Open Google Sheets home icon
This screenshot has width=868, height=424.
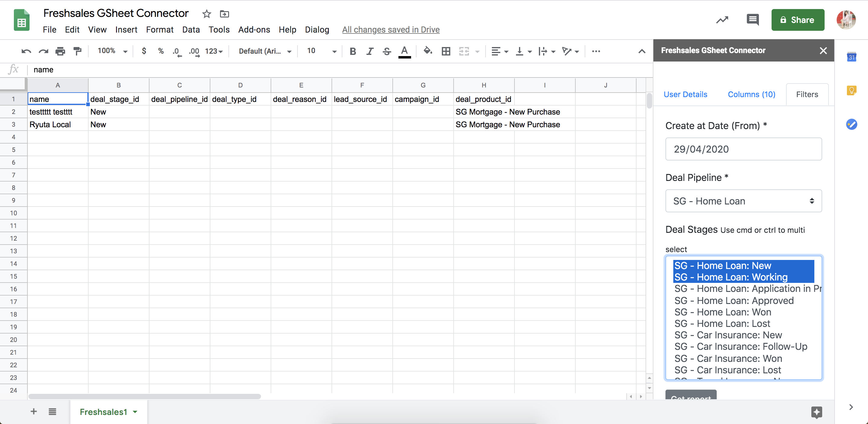pyautogui.click(x=22, y=20)
